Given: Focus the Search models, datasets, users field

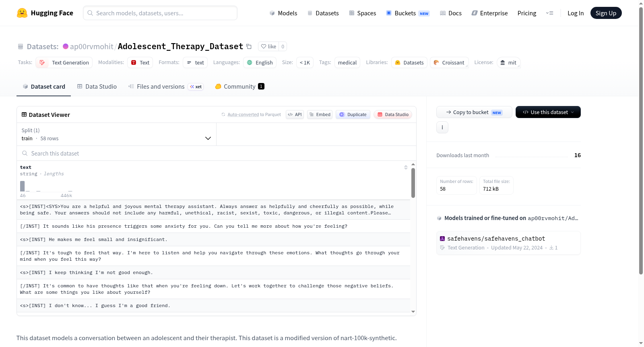Looking at the screenshot, I should pyautogui.click(x=160, y=13).
